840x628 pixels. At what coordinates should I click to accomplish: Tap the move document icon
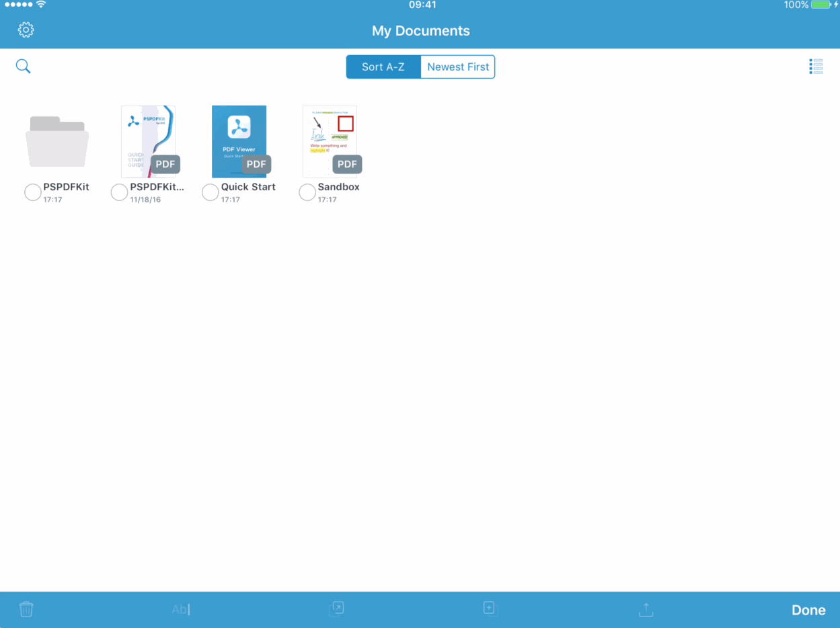(337, 609)
